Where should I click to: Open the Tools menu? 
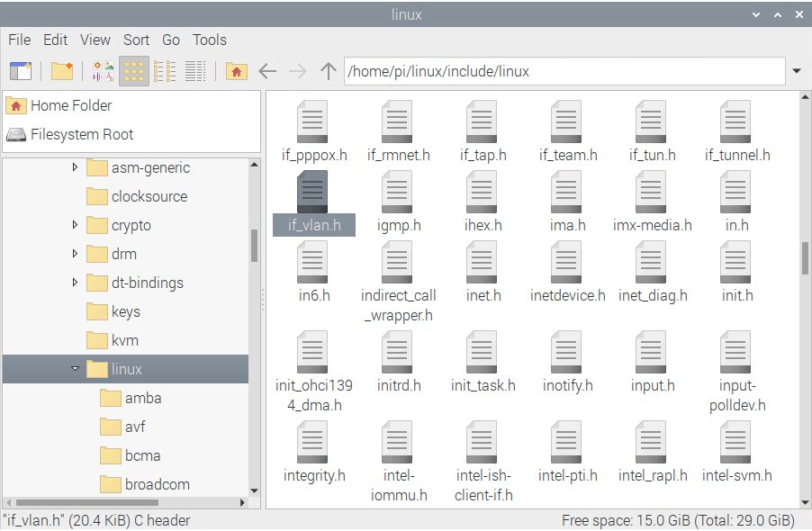[x=209, y=40]
